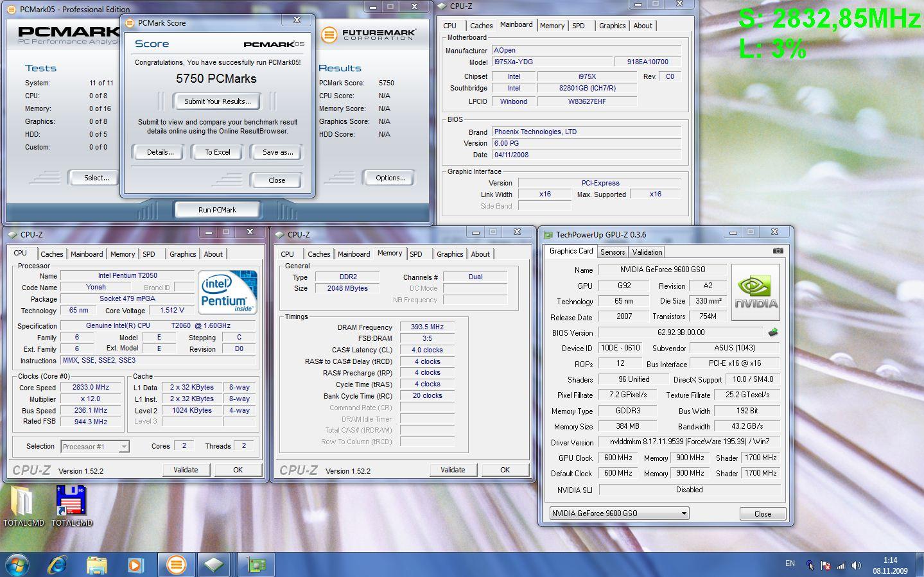Click the 5750 PCMarks score text

click(216, 79)
